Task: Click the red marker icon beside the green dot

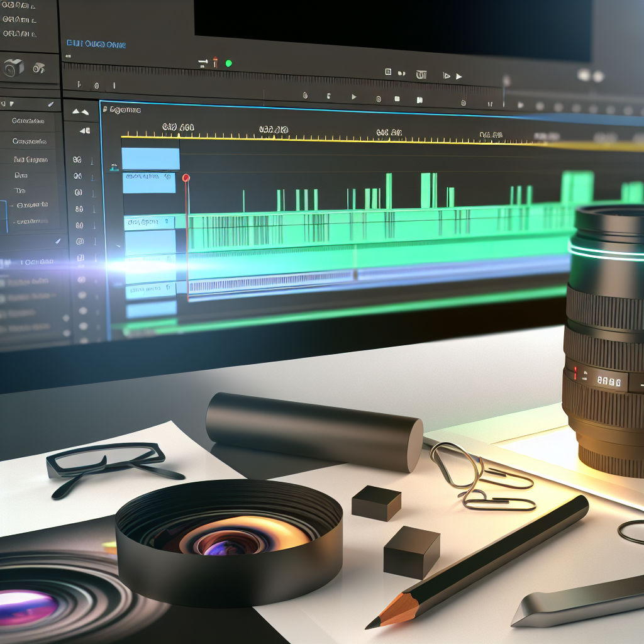Action: pyautogui.click(x=215, y=62)
